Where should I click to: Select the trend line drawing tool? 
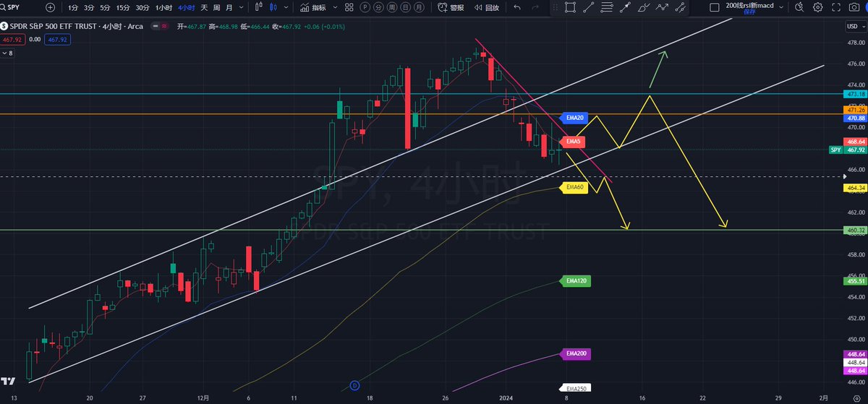(x=588, y=7)
